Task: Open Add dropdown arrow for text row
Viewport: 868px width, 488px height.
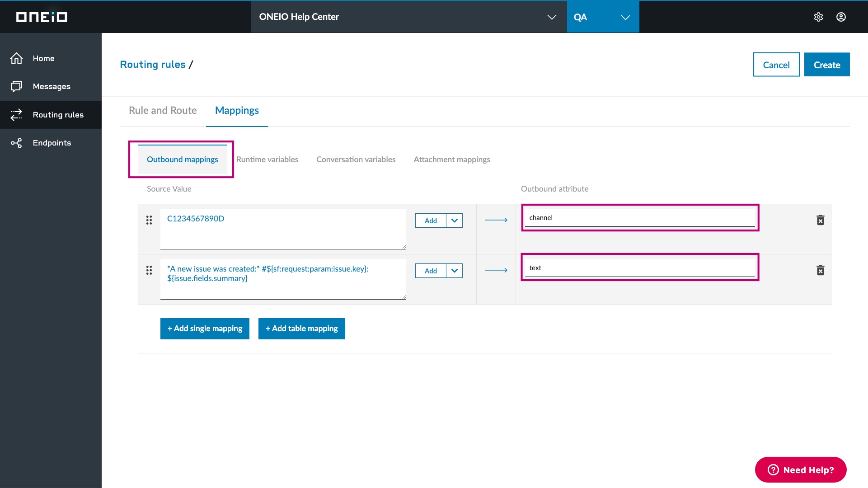Action: [x=455, y=271]
